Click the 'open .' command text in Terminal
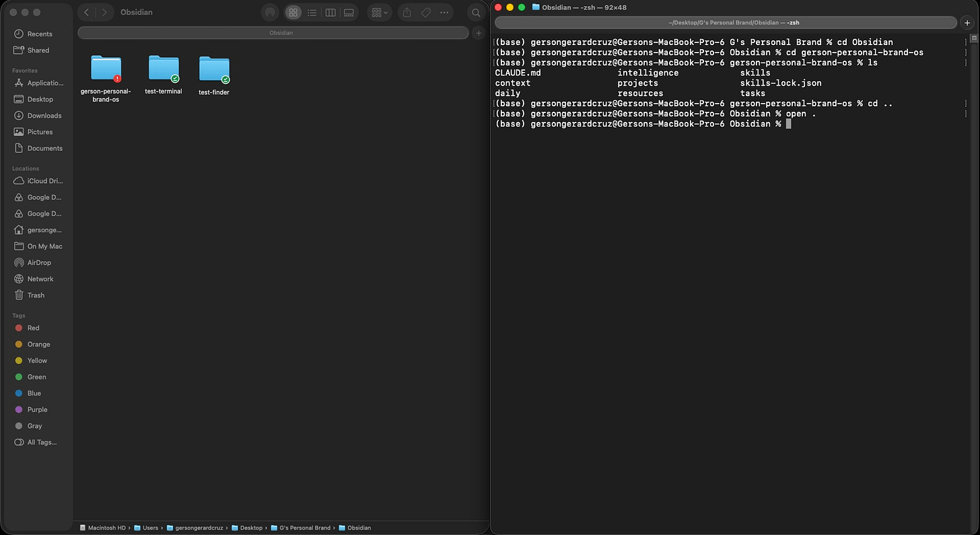This screenshot has height=535, width=980. click(801, 114)
